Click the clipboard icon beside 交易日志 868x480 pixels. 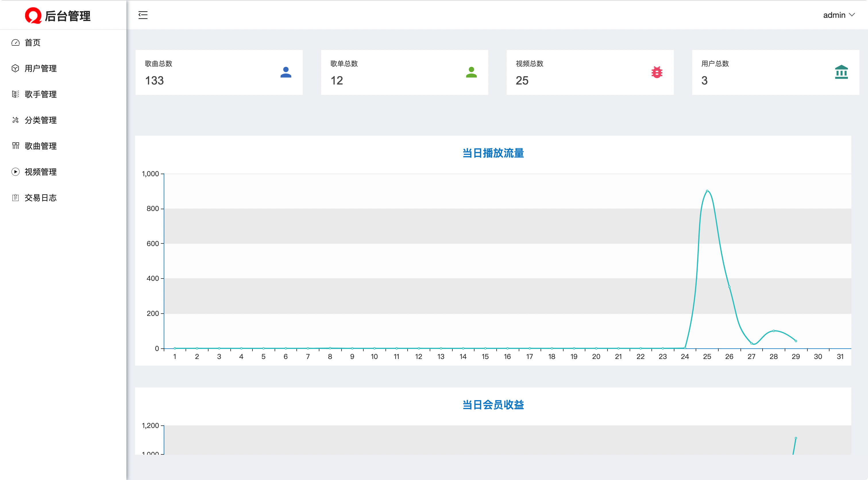point(16,197)
